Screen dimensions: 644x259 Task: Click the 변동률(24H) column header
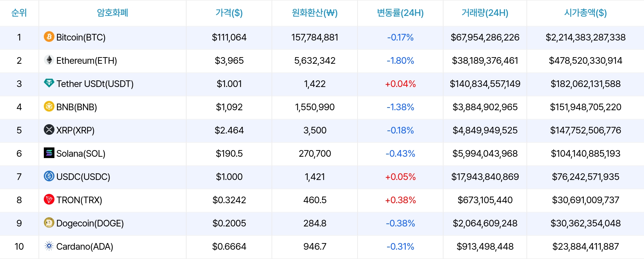(400, 13)
